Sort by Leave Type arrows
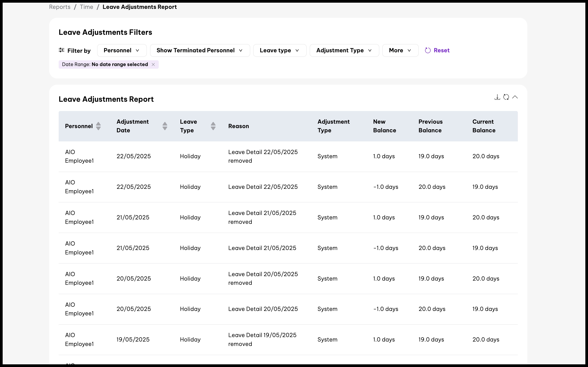Viewport: 588px width, 367px height. pos(213,126)
